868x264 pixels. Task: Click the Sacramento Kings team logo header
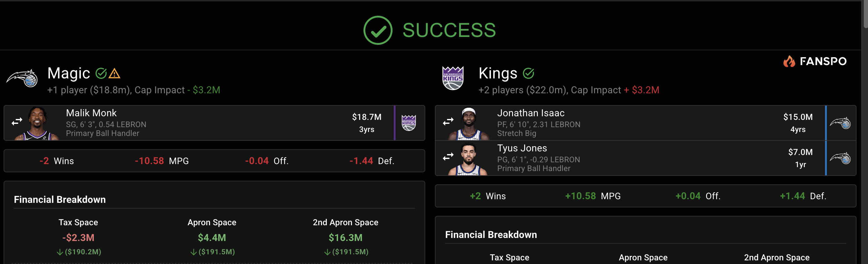click(452, 78)
